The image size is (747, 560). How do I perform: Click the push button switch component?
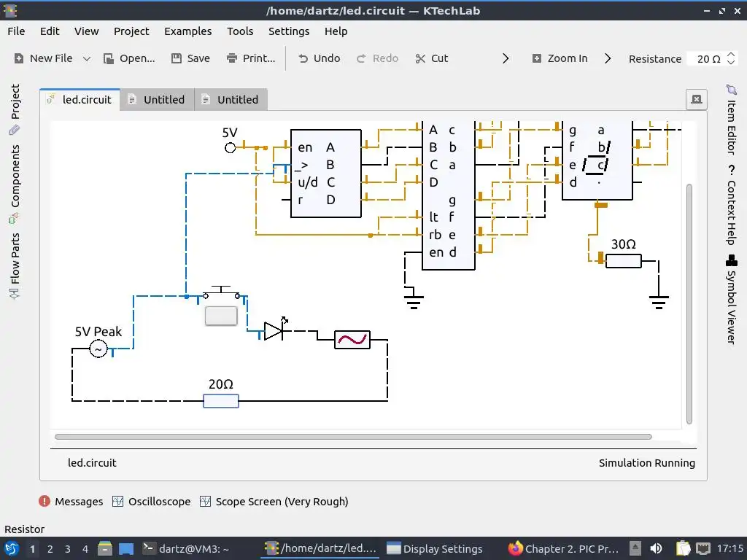221,316
